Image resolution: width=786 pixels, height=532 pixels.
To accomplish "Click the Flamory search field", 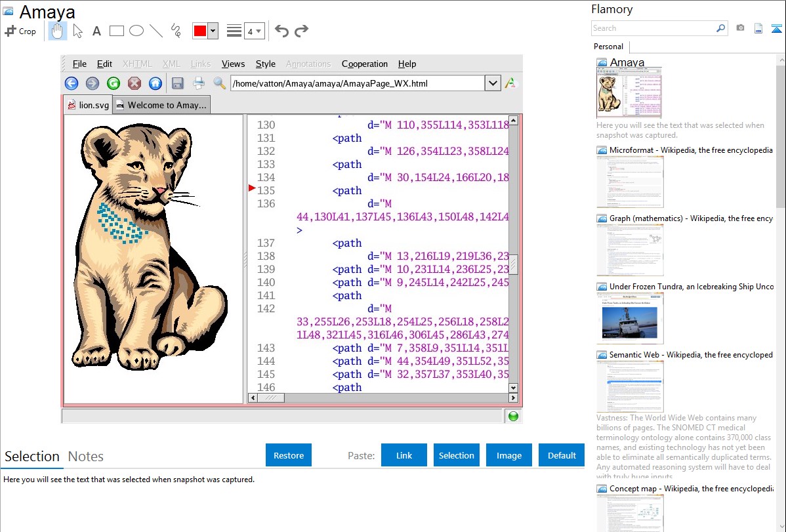I will pos(653,28).
